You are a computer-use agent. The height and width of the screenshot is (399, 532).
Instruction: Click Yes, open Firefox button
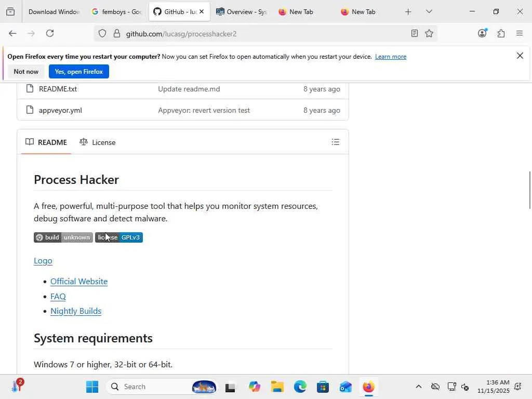click(79, 72)
